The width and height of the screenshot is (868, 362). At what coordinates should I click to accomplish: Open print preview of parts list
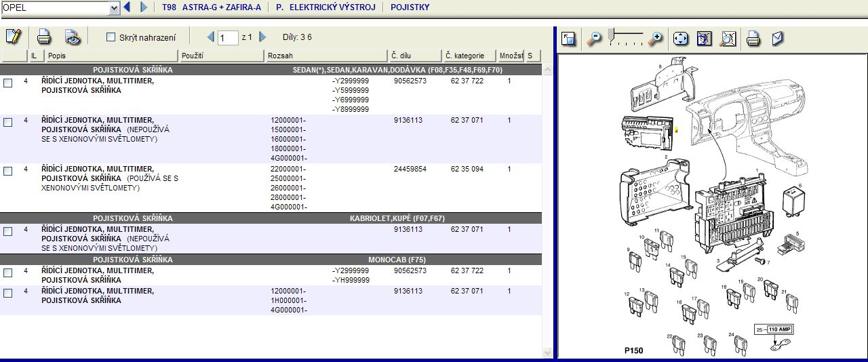click(x=72, y=37)
